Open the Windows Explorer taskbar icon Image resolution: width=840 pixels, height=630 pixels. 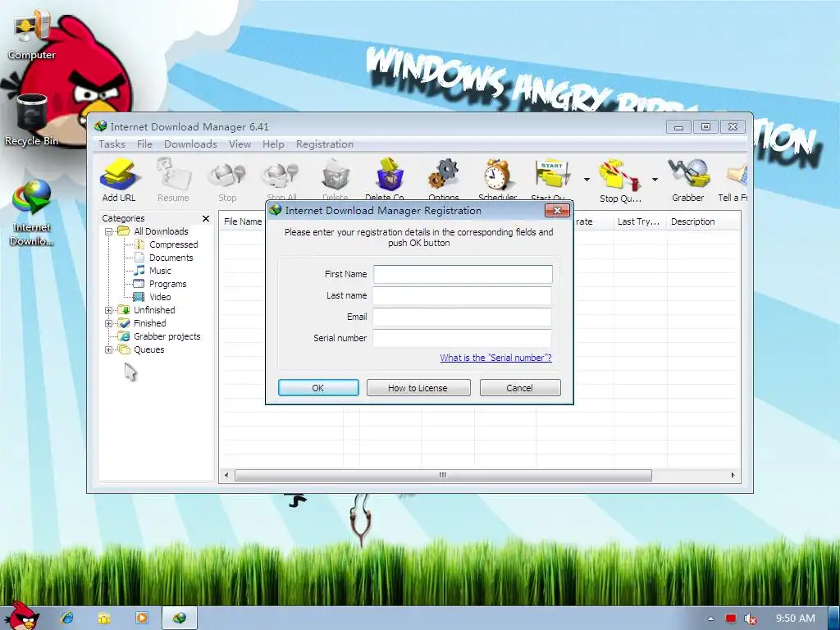(x=104, y=618)
